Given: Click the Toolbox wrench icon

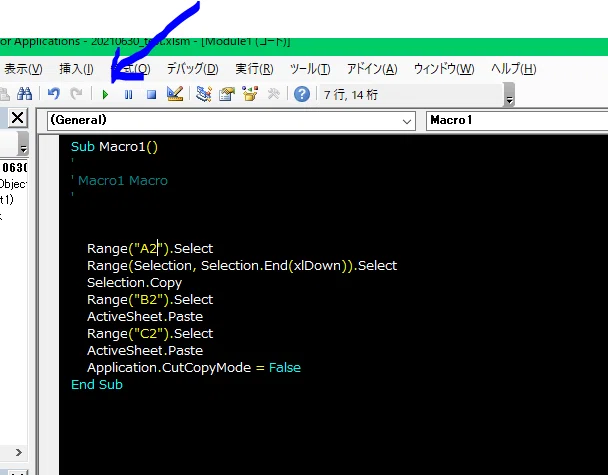Looking at the screenshot, I should click(274, 94).
